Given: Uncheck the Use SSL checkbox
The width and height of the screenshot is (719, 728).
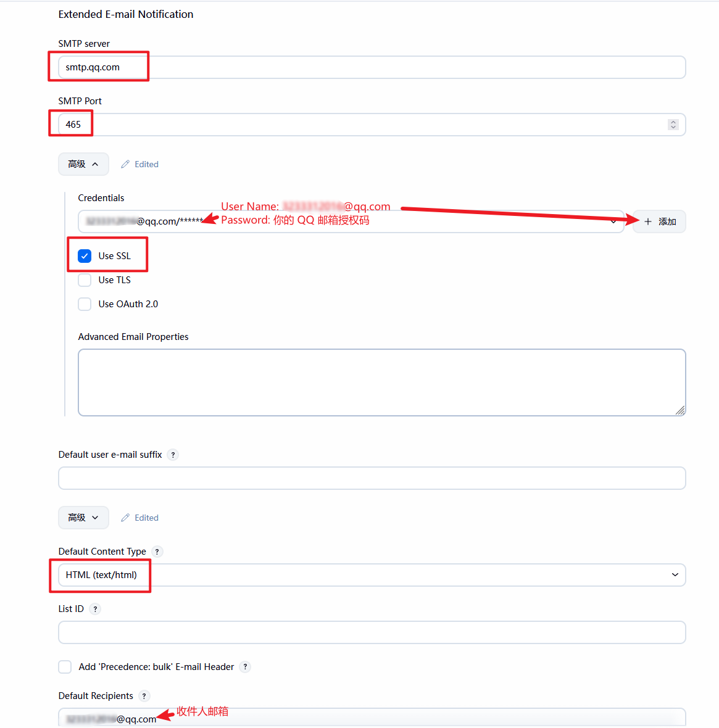Looking at the screenshot, I should 85,256.
